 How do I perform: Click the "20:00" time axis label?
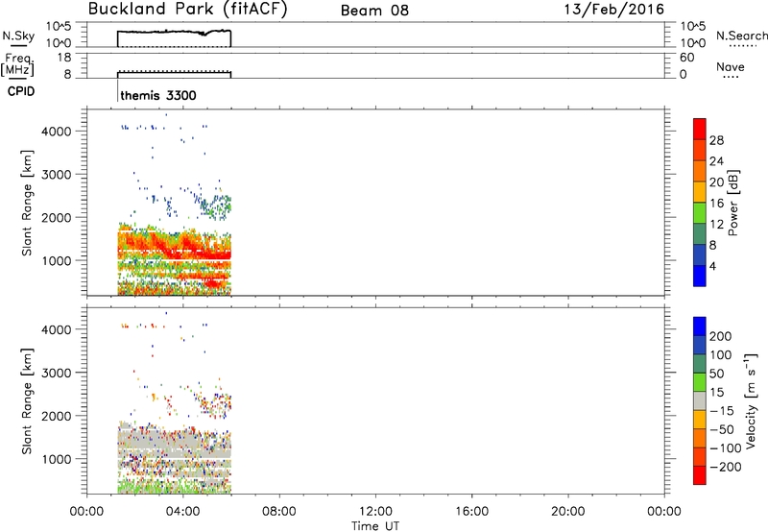[568, 512]
